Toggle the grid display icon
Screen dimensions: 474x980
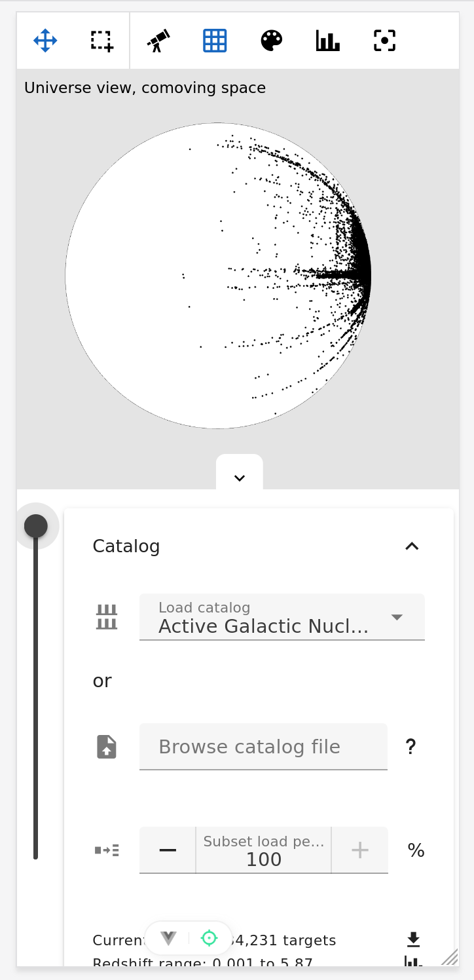215,41
